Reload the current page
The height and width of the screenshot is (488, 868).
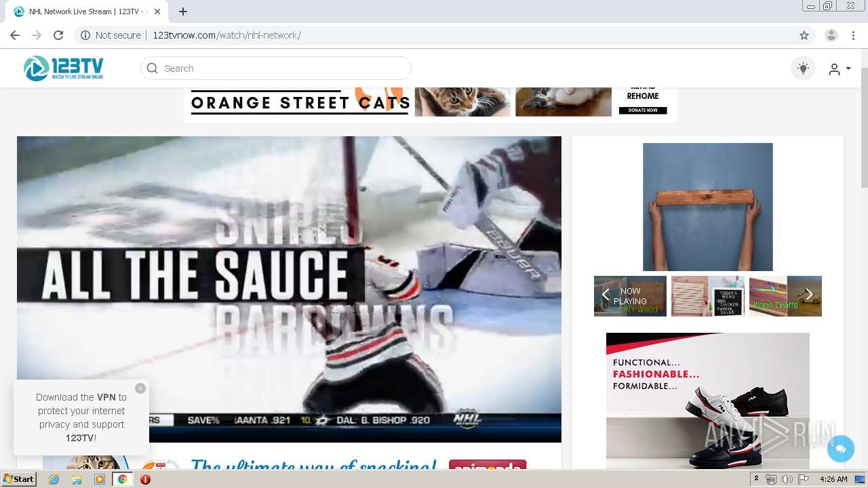tap(58, 35)
